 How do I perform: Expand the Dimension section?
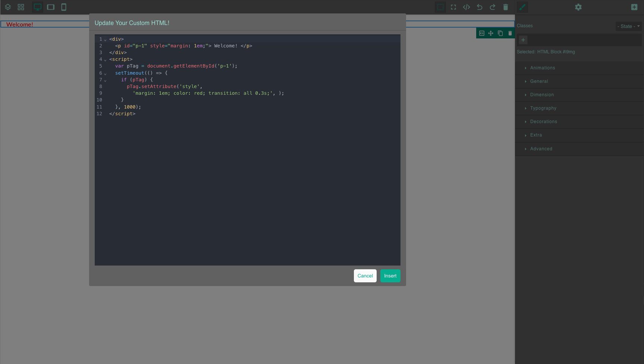[542, 95]
